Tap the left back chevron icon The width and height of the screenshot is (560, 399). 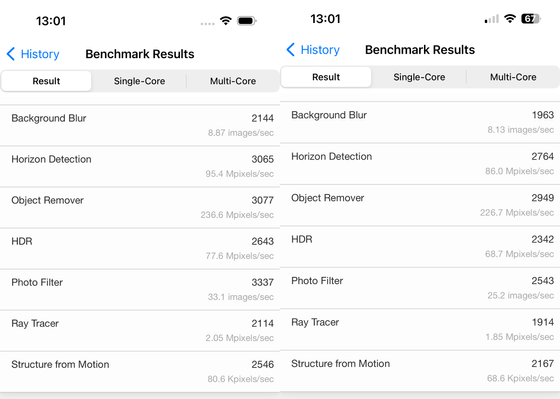(x=11, y=54)
